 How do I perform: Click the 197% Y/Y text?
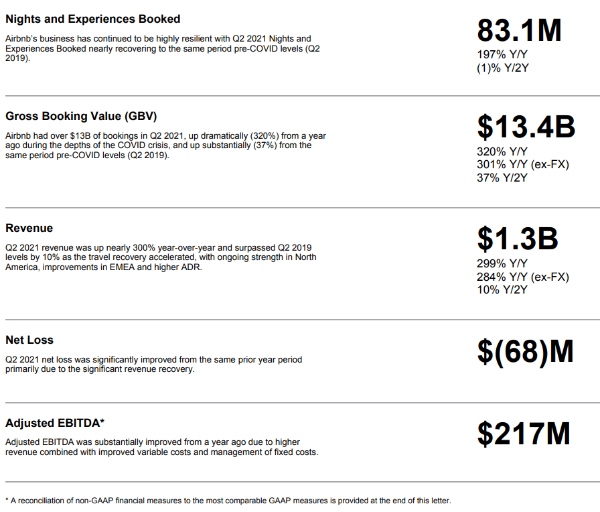[x=502, y=54]
